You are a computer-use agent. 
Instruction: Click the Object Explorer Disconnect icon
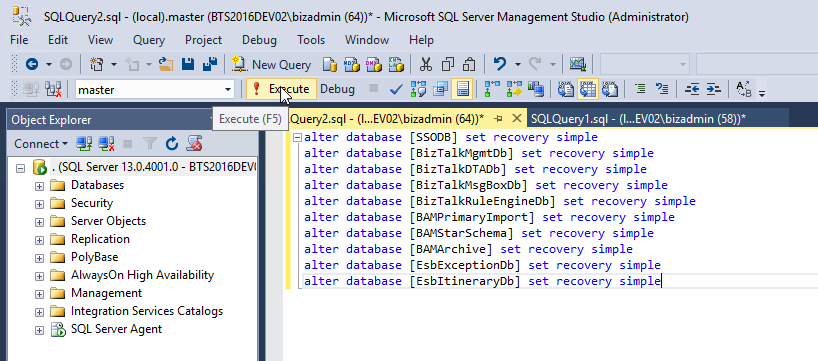pyautogui.click(x=106, y=143)
